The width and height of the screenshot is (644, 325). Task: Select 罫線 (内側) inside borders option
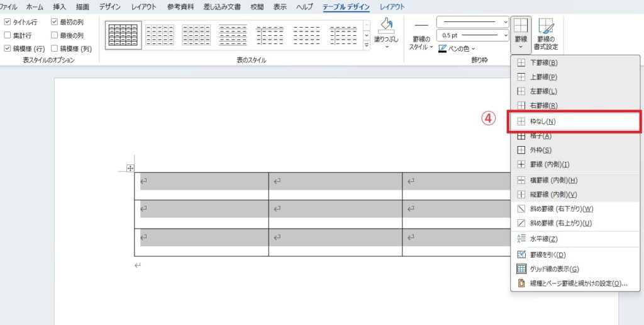click(575, 164)
